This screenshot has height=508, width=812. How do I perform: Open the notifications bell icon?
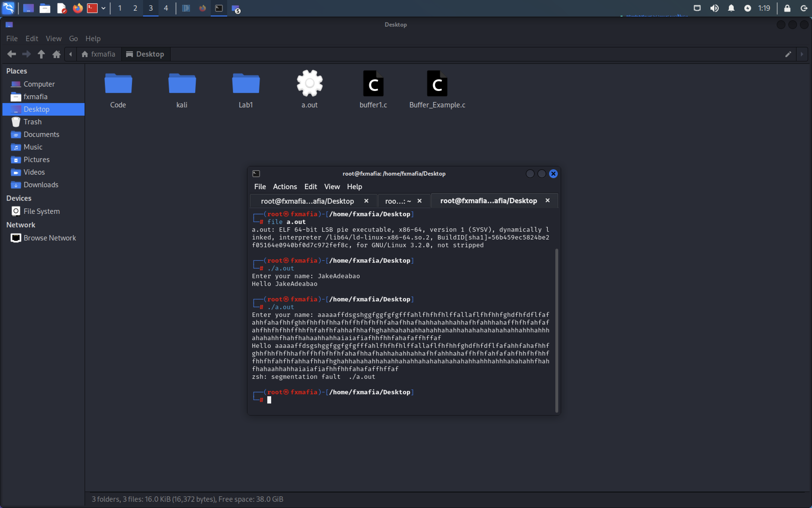click(731, 8)
